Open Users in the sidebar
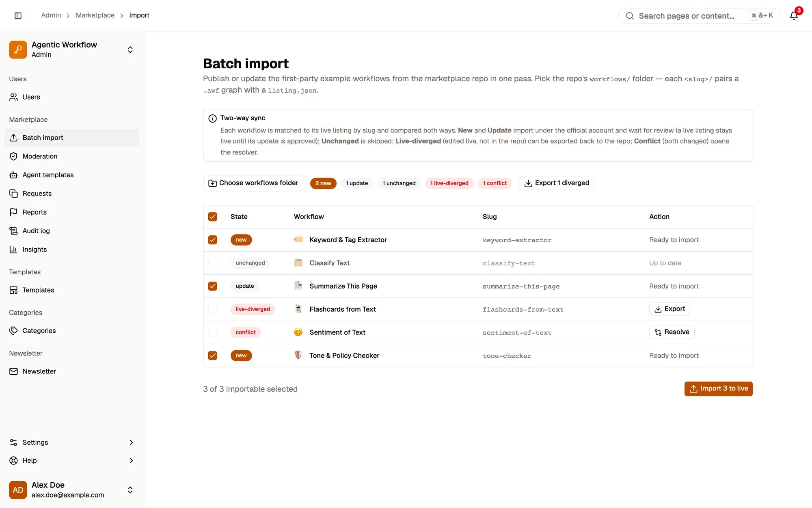Image resolution: width=812 pixels, height=508 pixels. 72,97
